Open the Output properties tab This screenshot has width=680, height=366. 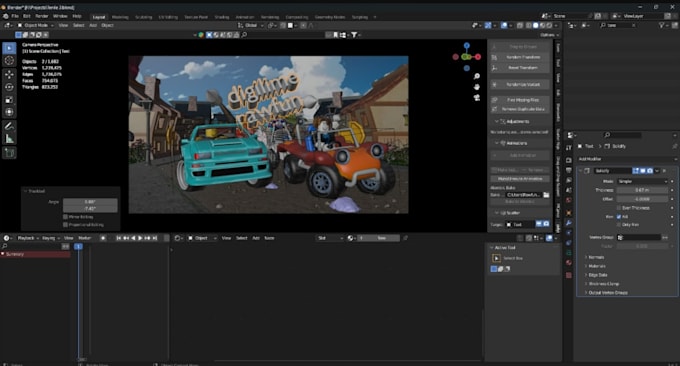(569, 170)
